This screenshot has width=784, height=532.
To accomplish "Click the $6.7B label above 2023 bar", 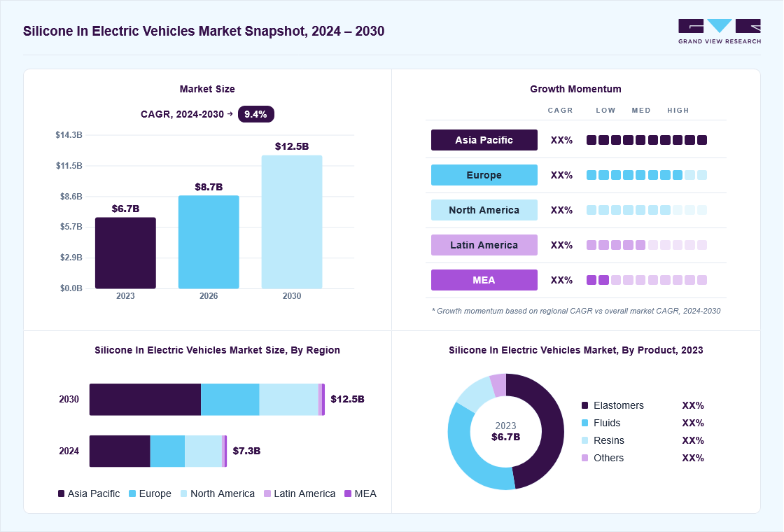I will [x=125, y=209].
